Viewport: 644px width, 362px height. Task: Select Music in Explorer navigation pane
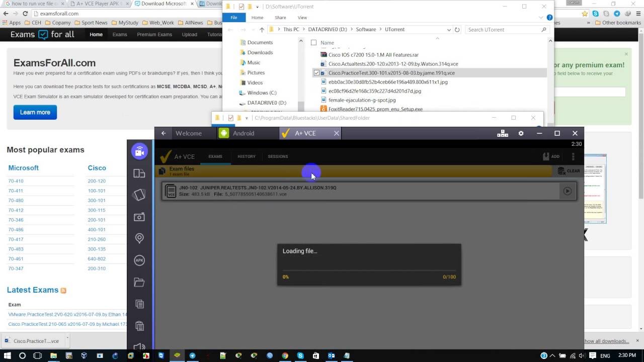coord(254,62)
